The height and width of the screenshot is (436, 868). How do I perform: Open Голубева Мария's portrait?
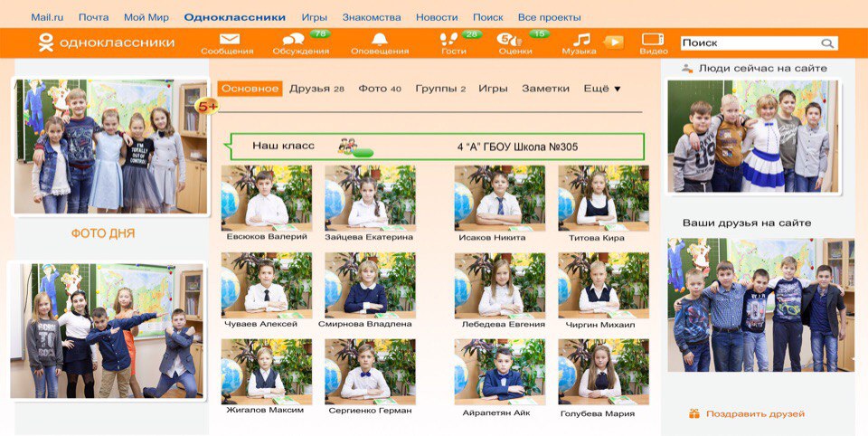pyautogui.click(x=603, y=373)
